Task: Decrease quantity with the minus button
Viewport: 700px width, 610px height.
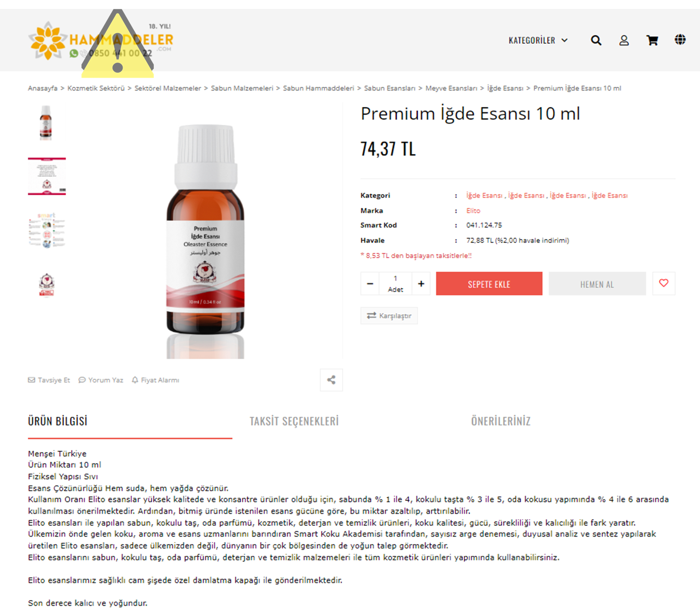Action: [x=370, y=284]
